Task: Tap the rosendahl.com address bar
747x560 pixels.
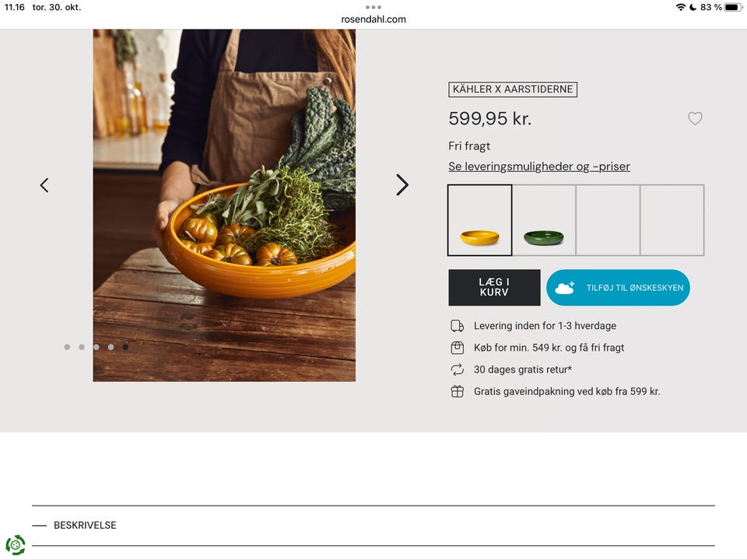Action: [x=373, y=19]
